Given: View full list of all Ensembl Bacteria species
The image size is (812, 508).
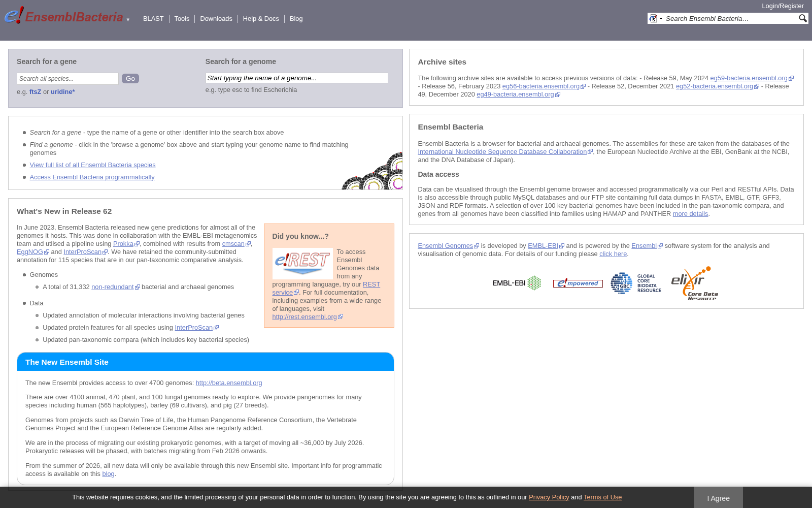Looking at the screenshot, I should pyautogui.click(x=92, y=165).
